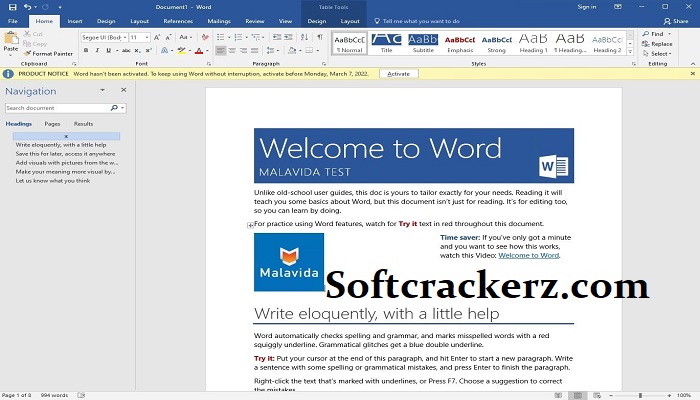Toggle Bold formatting
The height and width of the screenshot is (400, 700).
(x=86, y=50)
